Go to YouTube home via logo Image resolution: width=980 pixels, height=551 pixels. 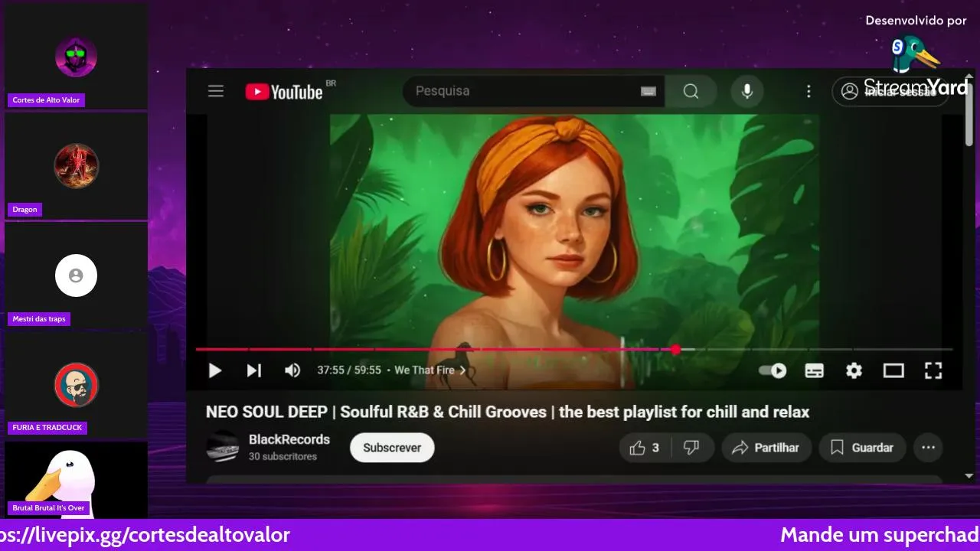(284, 92)
